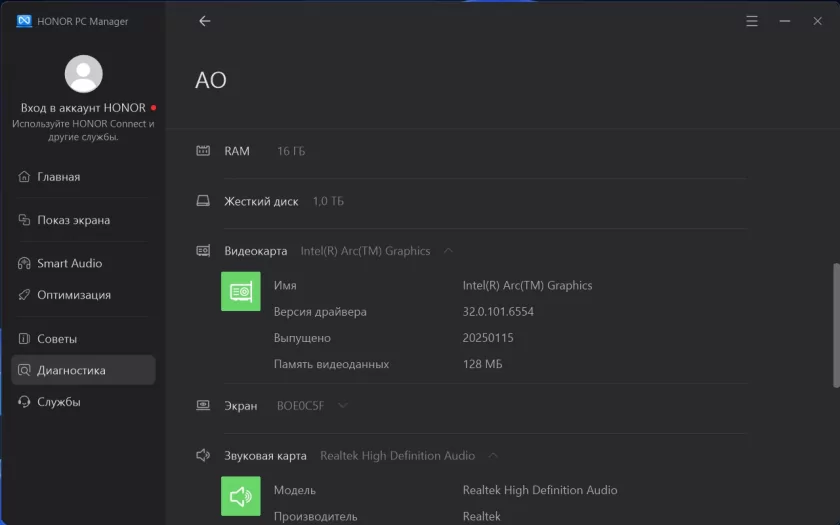Screen dimensions: 840x525
Task: Click Вход в аккаунт HONOR link
Action: 83,107
